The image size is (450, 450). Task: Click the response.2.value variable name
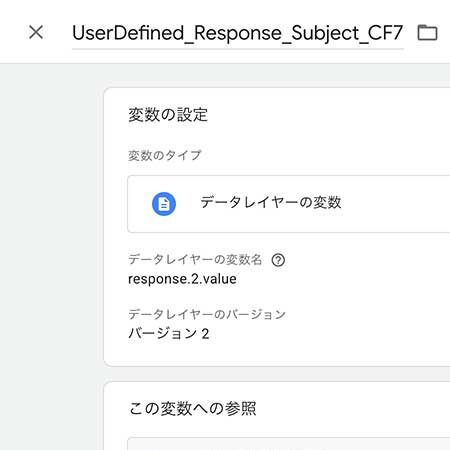[x=182, y=279]
